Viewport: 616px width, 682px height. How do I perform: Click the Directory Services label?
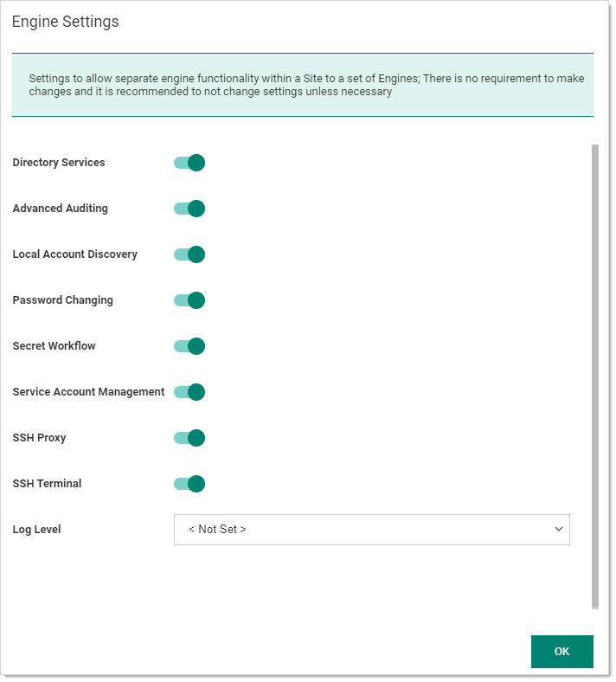click(x=59, y=163)
